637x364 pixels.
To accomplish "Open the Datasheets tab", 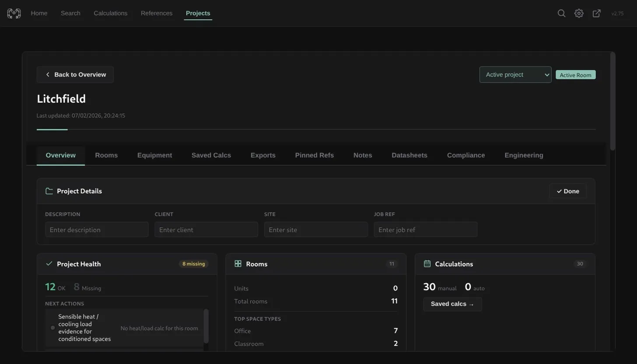I will coord(409,155).
